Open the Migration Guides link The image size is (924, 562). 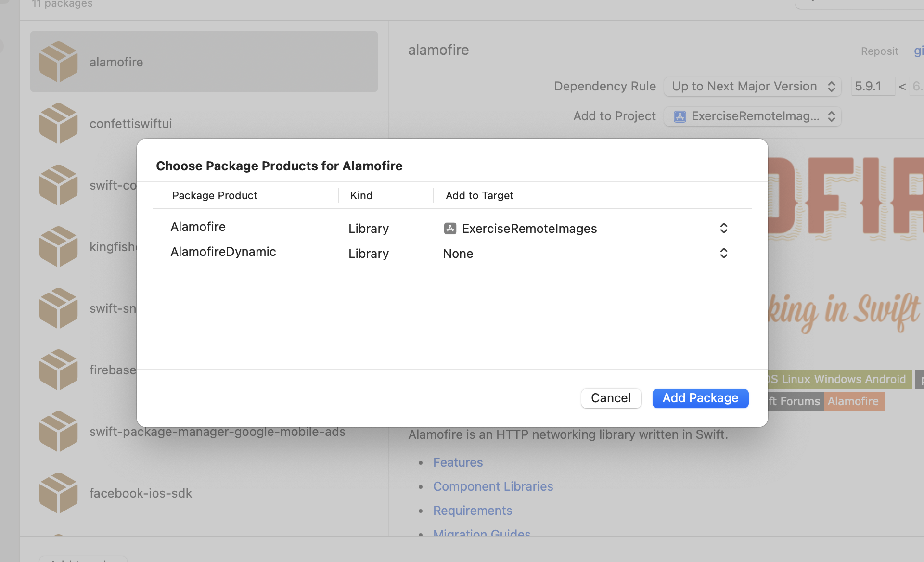tap(482, 533)
